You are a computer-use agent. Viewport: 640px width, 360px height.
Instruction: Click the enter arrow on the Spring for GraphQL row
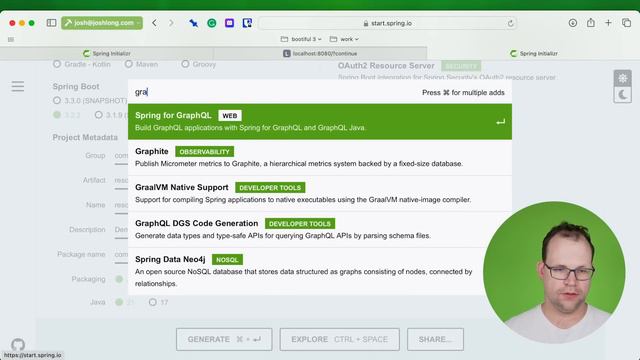[x=500, y=122]
